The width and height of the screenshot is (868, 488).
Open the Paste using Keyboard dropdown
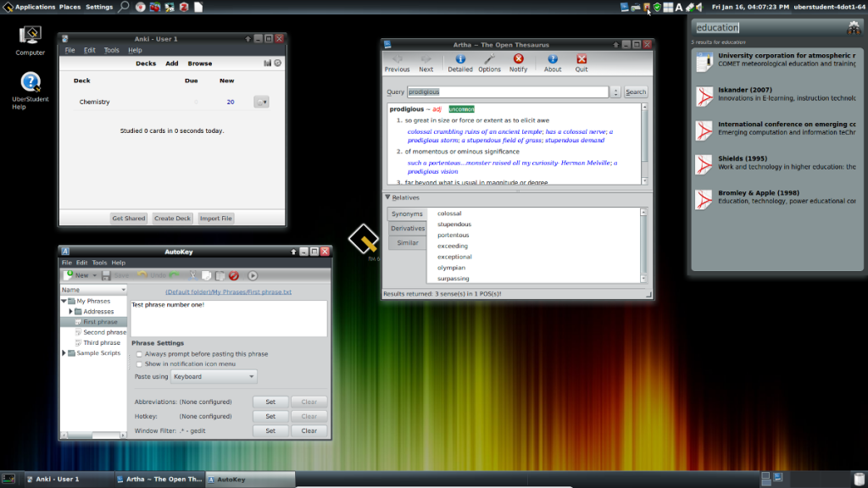click(214, 376)
